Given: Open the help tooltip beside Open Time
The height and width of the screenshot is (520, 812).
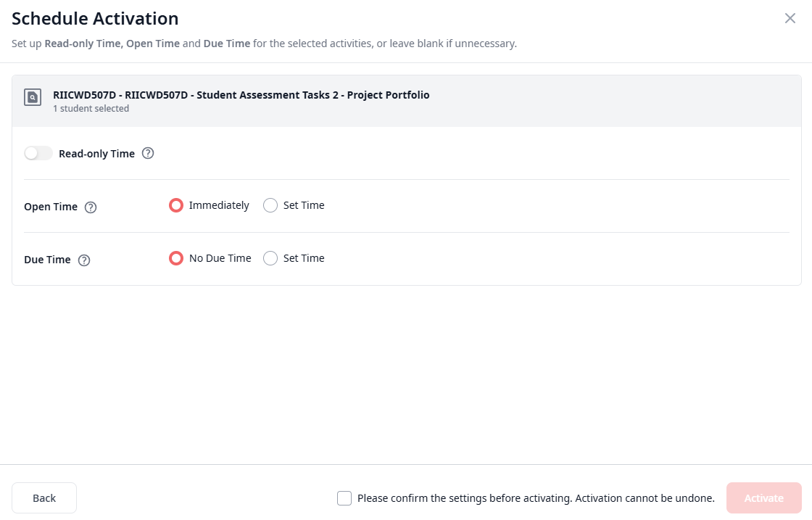Looking at the screenshot, I should 91,207.
